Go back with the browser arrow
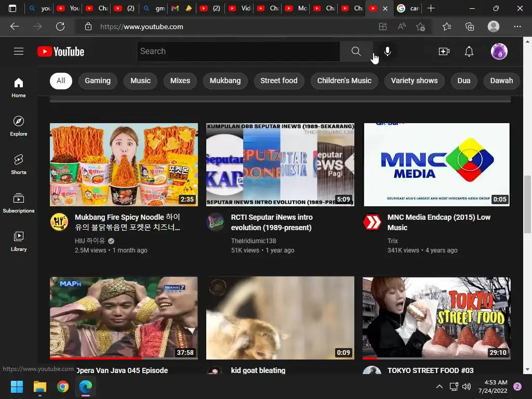This screenshot has height=399, width=532. (15, 26)
